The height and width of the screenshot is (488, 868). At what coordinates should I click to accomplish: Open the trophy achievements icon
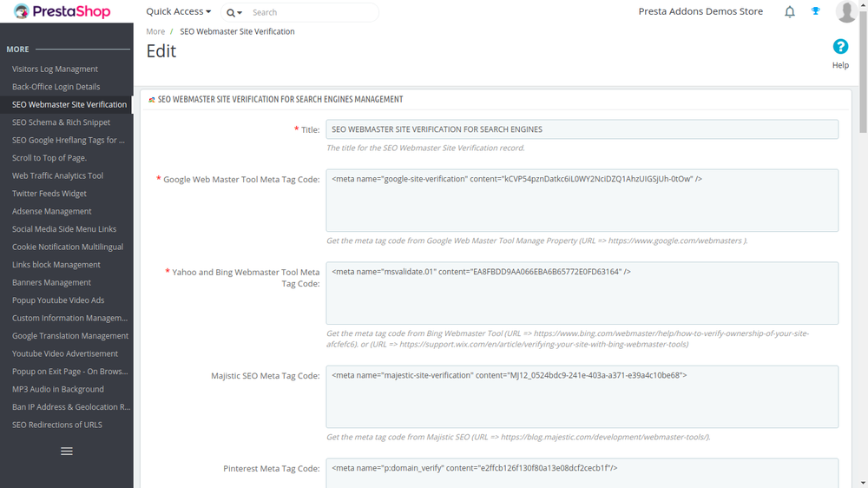coord(815,11)
